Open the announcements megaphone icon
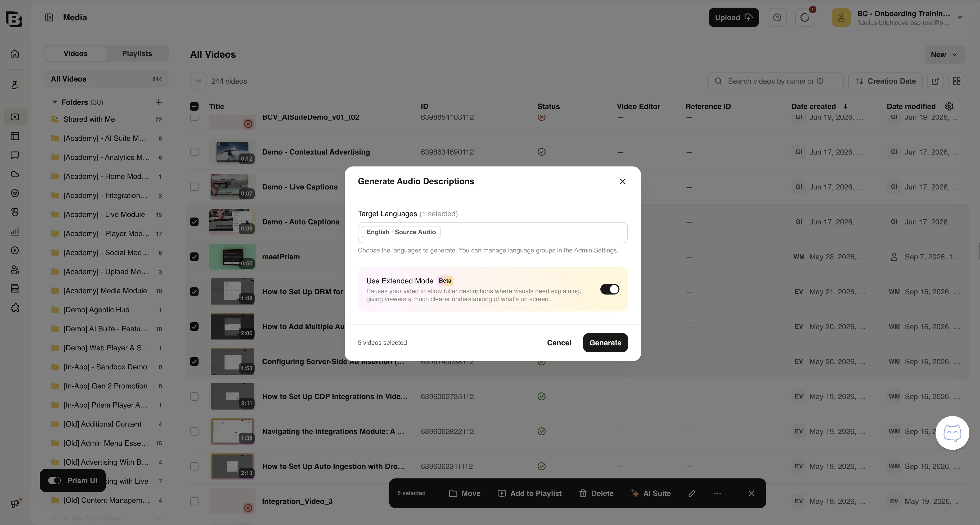Image resolution: width=980 pixels, height=525 pixels. [15, 503]
